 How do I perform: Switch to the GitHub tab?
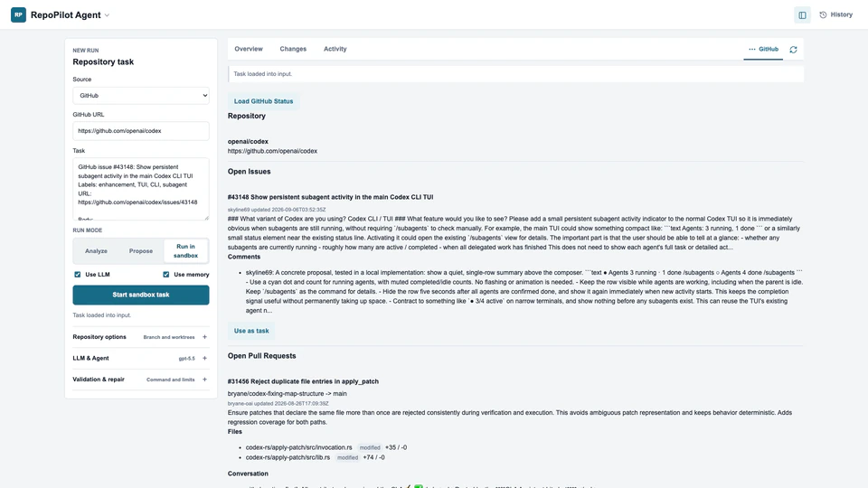(763, 49)
